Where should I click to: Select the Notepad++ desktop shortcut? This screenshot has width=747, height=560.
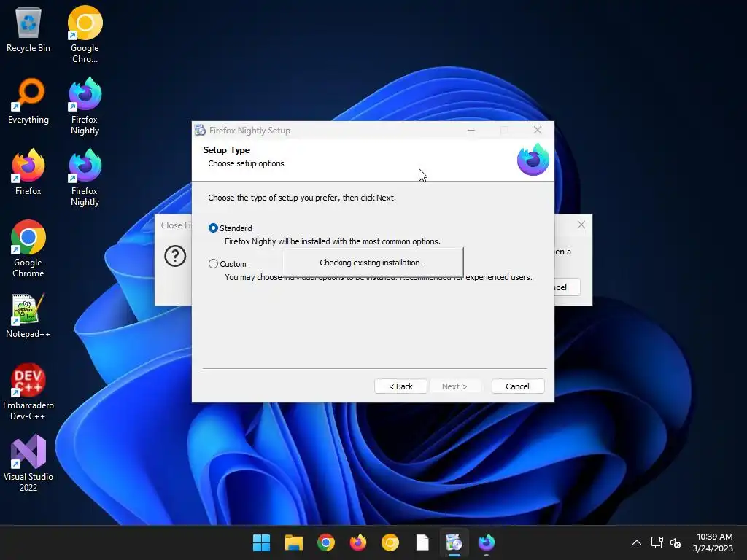[x=28, y=315]
